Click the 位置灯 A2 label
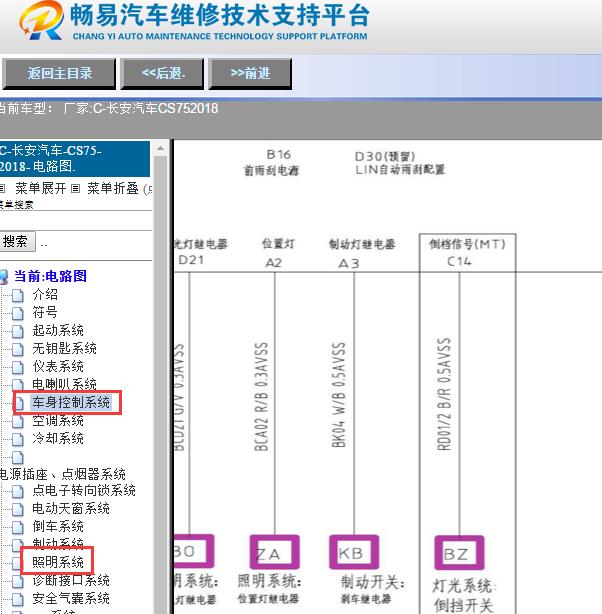Screen dimensions: 602x614 (x=277, y=253)
